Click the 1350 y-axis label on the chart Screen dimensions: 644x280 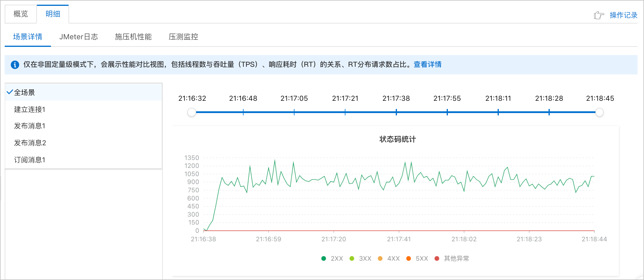tap(192, 158)
